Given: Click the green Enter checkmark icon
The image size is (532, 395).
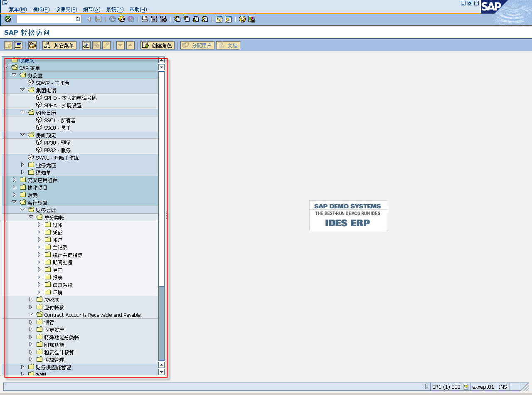Looking at the screenshot, I should click(8, 19).
